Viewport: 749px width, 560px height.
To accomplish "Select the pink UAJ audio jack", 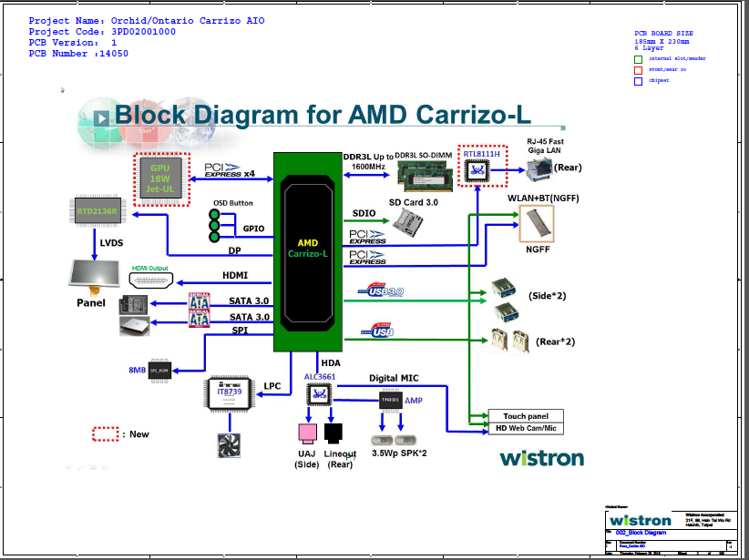I will coord(307,433).
